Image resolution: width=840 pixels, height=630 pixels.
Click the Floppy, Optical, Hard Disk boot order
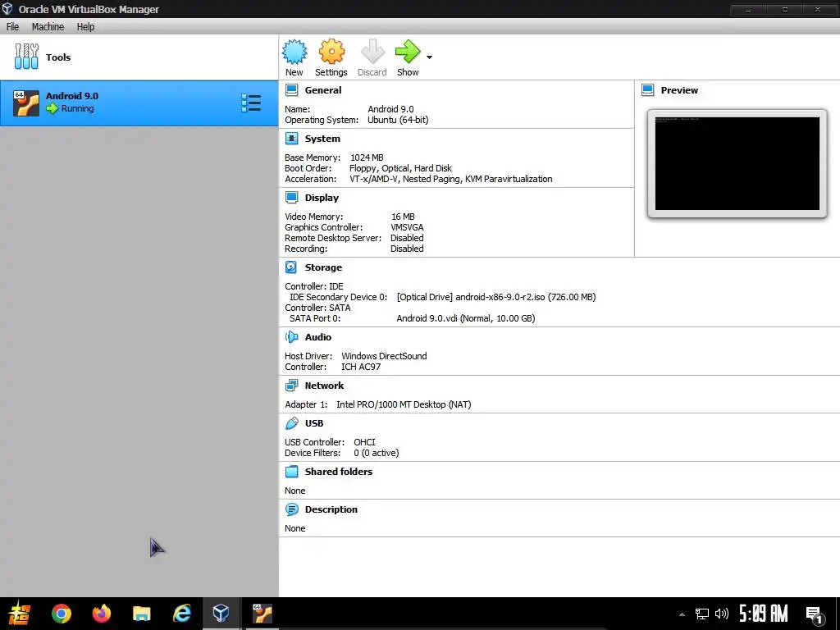point(400,168)
